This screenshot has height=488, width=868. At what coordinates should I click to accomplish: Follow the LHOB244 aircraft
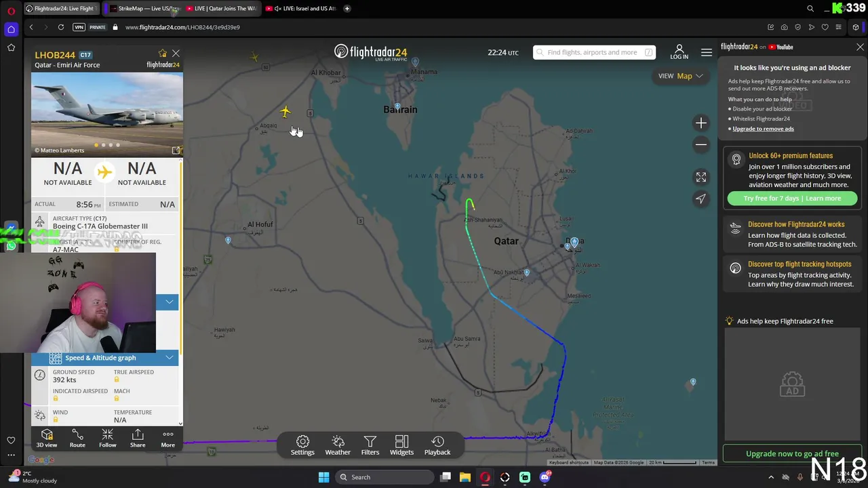107,438
